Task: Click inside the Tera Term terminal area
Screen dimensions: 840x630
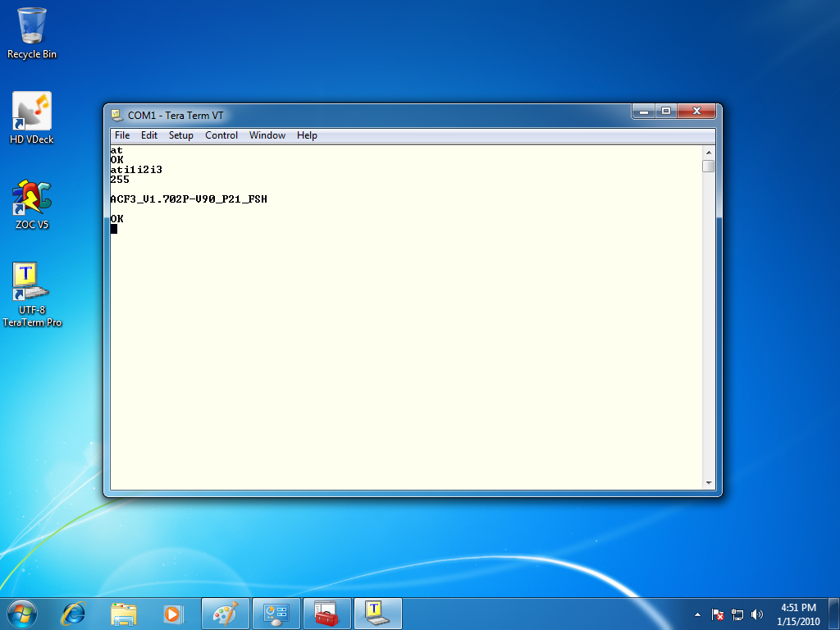Action: [406, 345]
